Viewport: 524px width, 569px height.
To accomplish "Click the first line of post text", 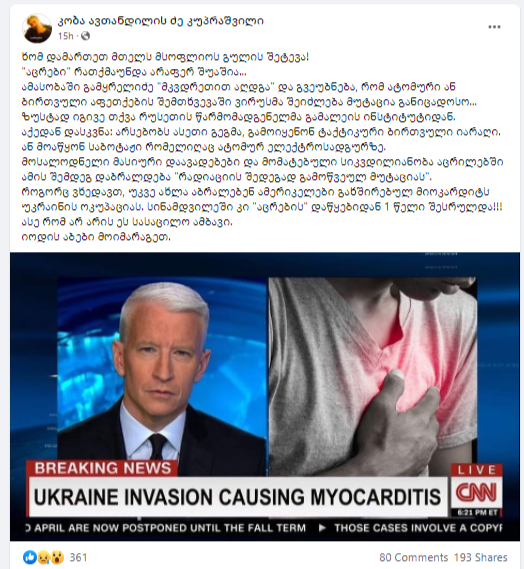I will [x=165, y=57].
